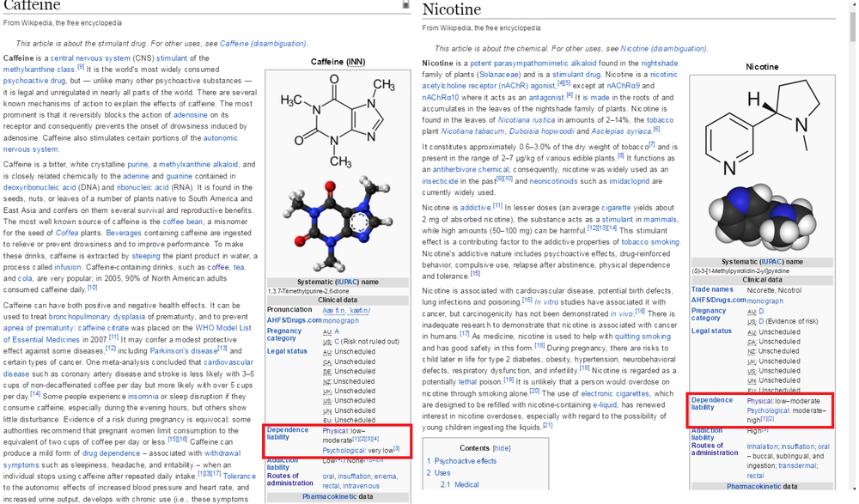Click the Tolerance link in the Caffeine article
This screenshot has width=859, height=504.
240,476
